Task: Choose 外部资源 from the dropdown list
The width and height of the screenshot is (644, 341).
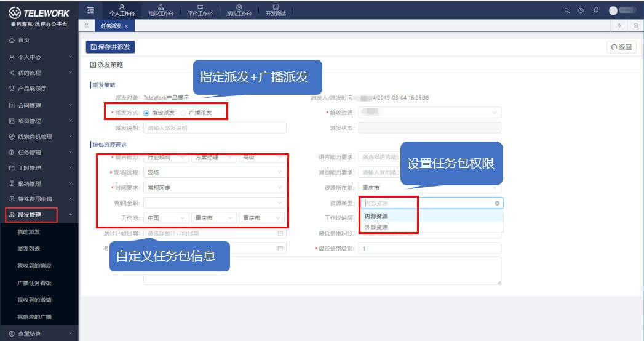Action: [x=376, y=227]
